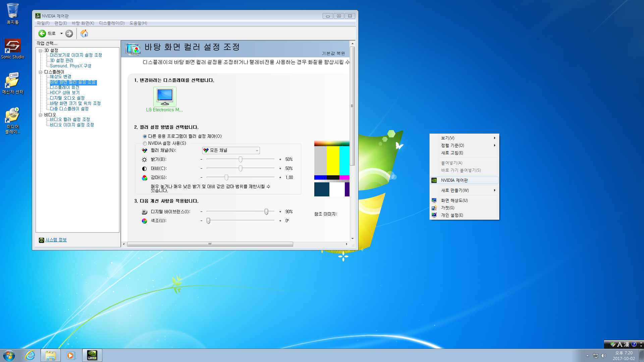644x362 pixels.
Task: Click the brightness sun icon
Action: (x=145, y=160)
